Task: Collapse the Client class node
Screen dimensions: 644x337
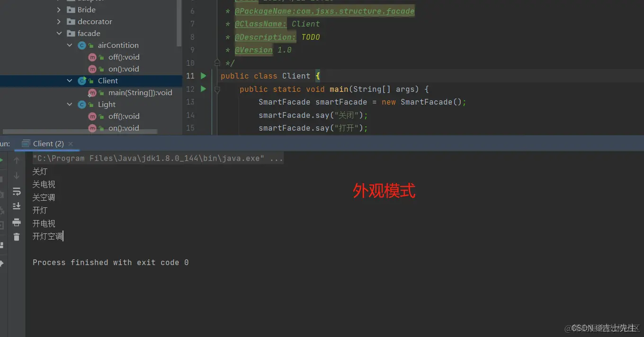Action: coord(70,81)
